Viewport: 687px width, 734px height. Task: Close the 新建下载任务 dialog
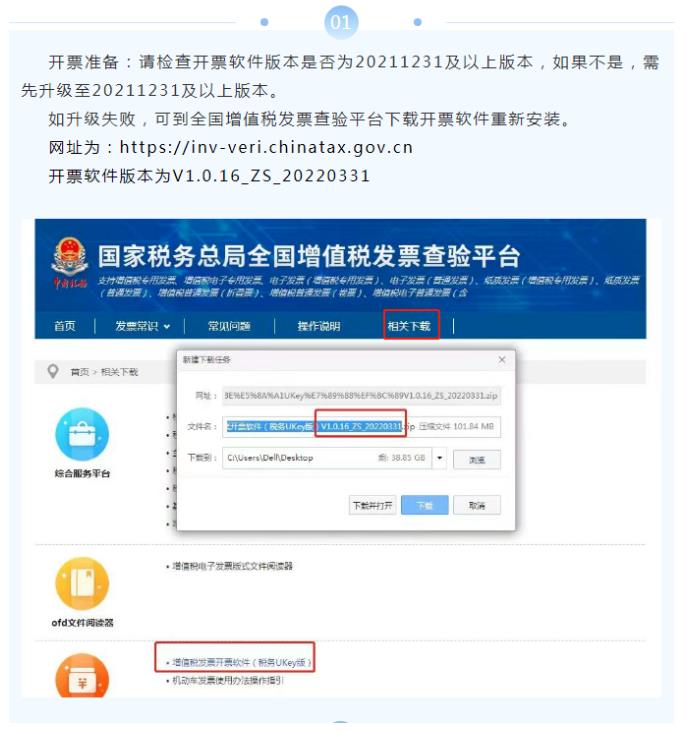pyautogui.click(x=502, y=360)
